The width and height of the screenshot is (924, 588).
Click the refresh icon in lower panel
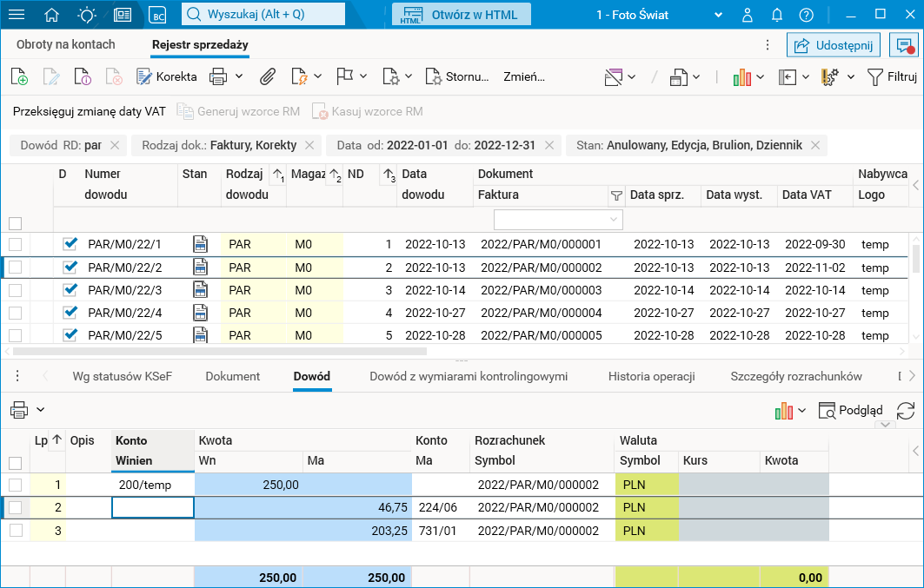click(x=906, y=411)
